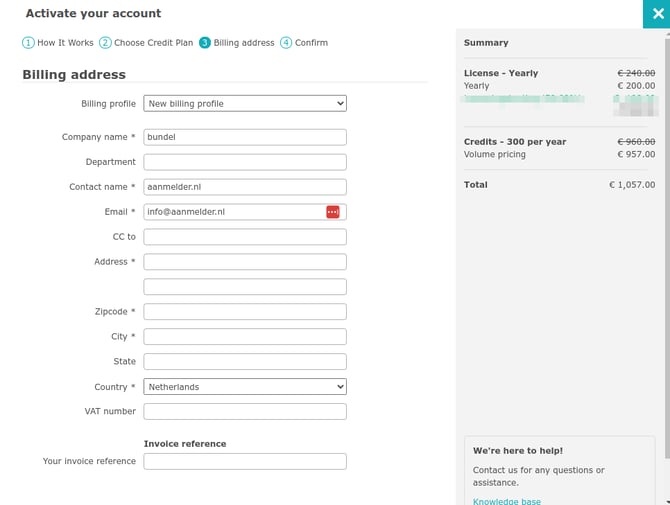Jump to step 4 Confirm
The width and height of the screenshot is (670, 505).
coord(304,43)
